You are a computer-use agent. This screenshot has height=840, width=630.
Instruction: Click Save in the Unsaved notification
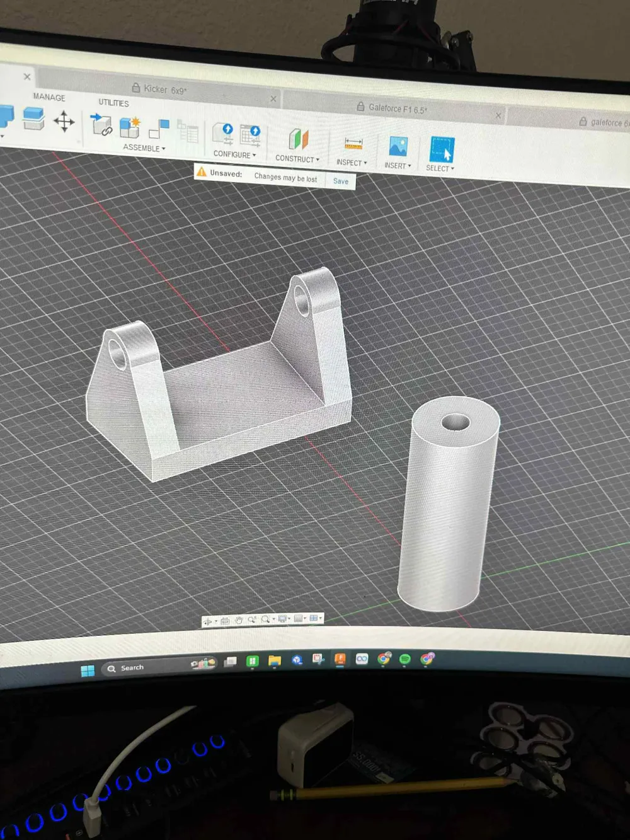click(340, 181)
